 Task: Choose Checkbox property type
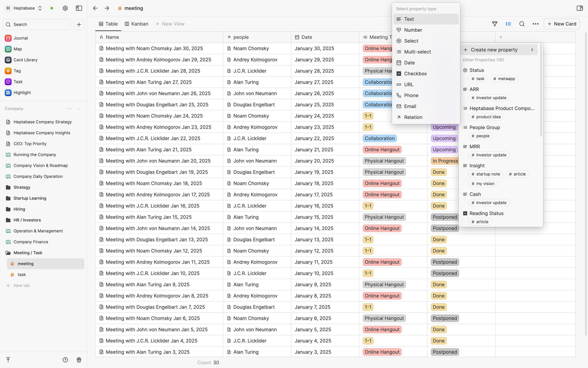coord(415,74)
